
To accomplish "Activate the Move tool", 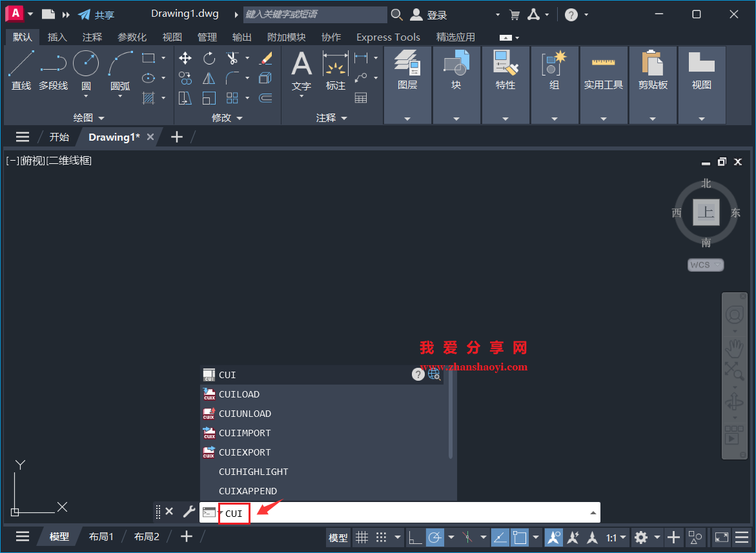I will (185, 58).
